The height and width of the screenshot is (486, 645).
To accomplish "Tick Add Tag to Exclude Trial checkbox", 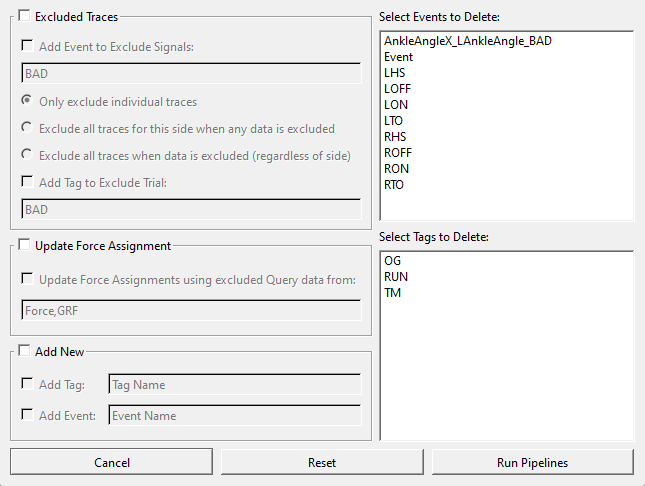I will click(27, 181).
